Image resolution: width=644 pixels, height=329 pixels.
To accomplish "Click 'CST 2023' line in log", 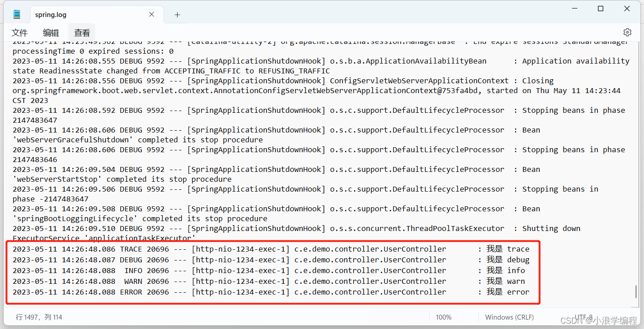I will click(x=30, y=100).
